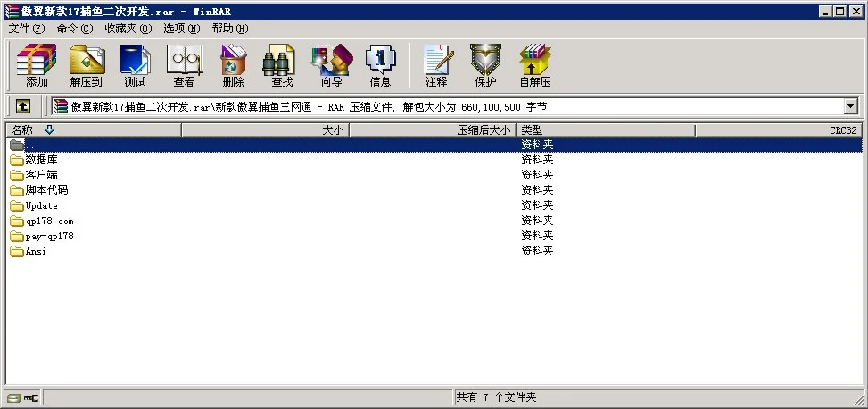Click the 解压到 (Extract To) icon
This screenshot has height=409, width=868.
click(87, 65)
